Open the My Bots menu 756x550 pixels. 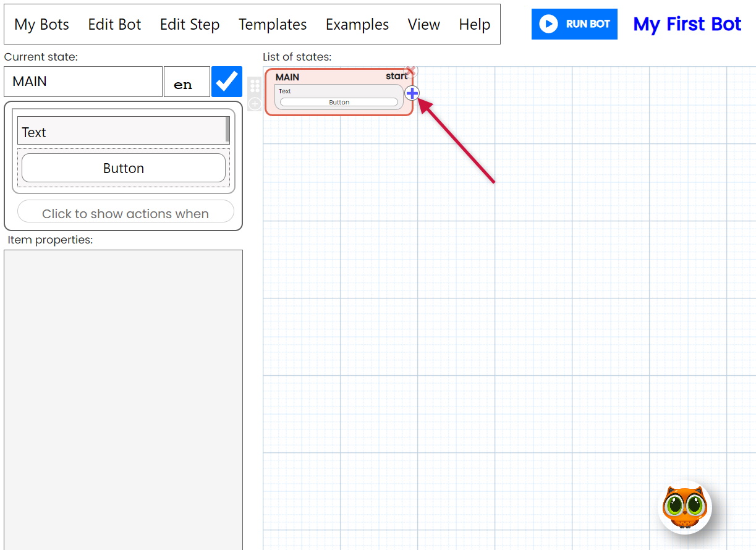coord(41,25)
